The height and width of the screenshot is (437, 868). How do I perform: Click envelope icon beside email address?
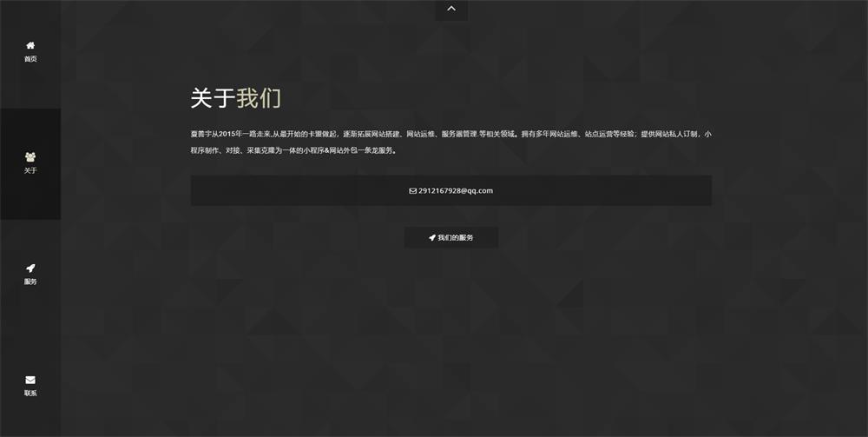[x=412, y=190]
